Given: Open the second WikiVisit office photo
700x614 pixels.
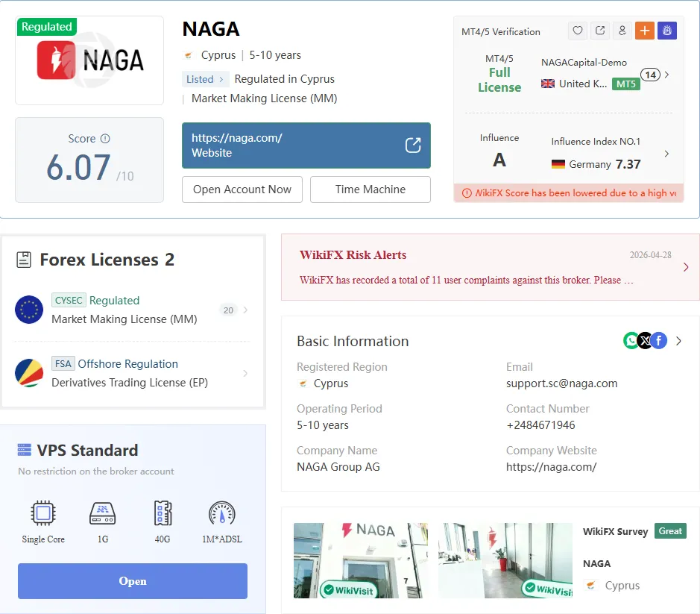Looking at the screenshot, I should 505,560.
